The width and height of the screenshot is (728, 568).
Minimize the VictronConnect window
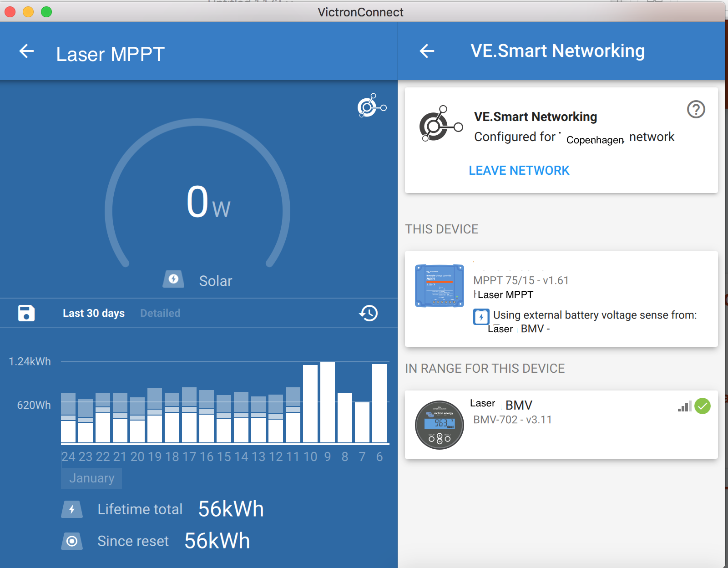tap(28, 12)
